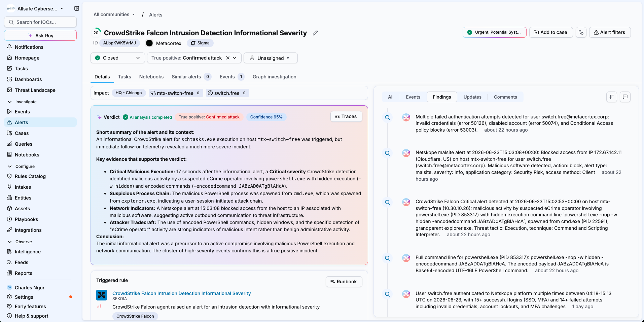Switch to the Tasks tab
The height and width of the screenshot is (322, 644).
click(x=124, y=77)
